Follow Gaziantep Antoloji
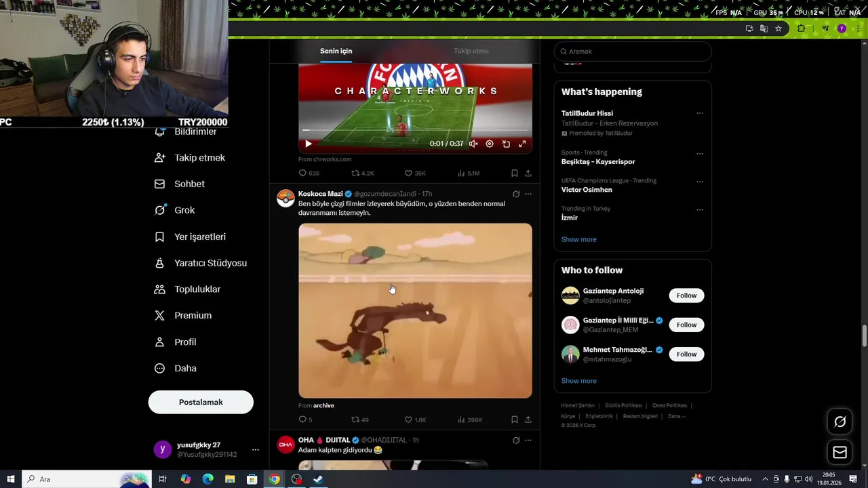868x488 pixels. 686,296
